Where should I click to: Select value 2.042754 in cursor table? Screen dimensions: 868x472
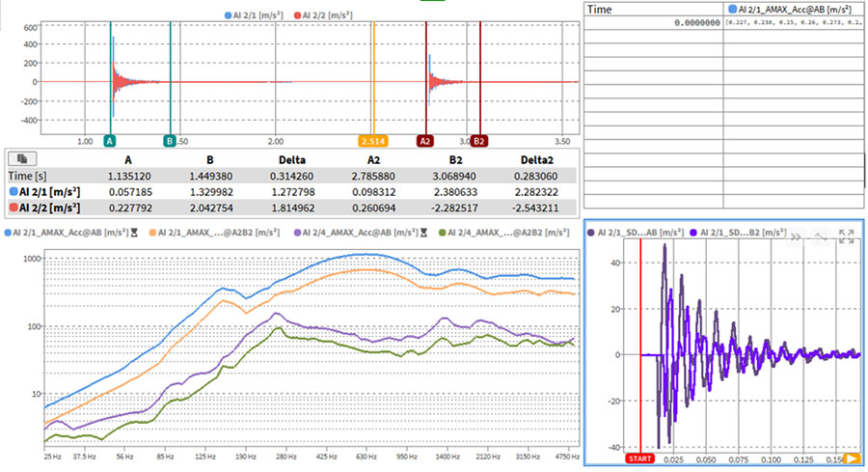(210, 208)
